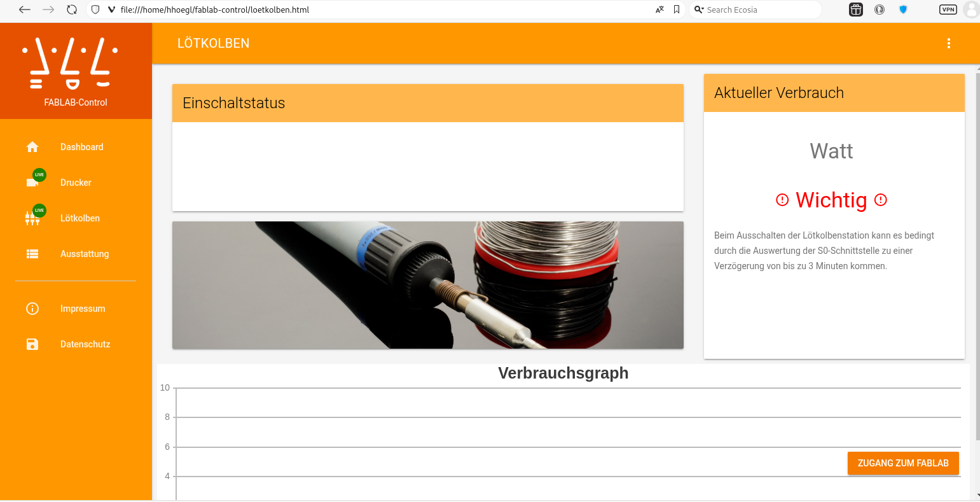The height and width of the screenshot is (502, 980).
Task: Click the gift box extension icon
Action: point(856,10)
